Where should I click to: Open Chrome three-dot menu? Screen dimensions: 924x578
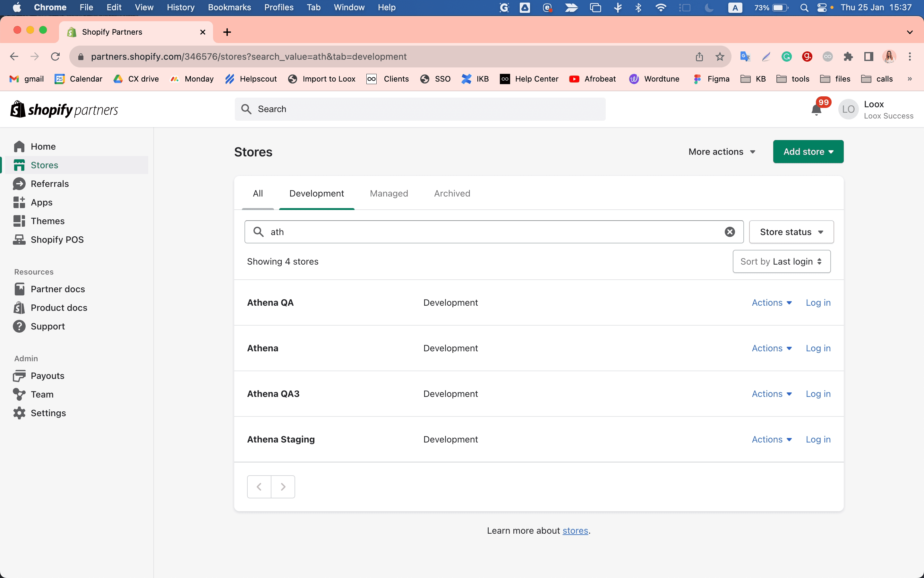[910, 57]
